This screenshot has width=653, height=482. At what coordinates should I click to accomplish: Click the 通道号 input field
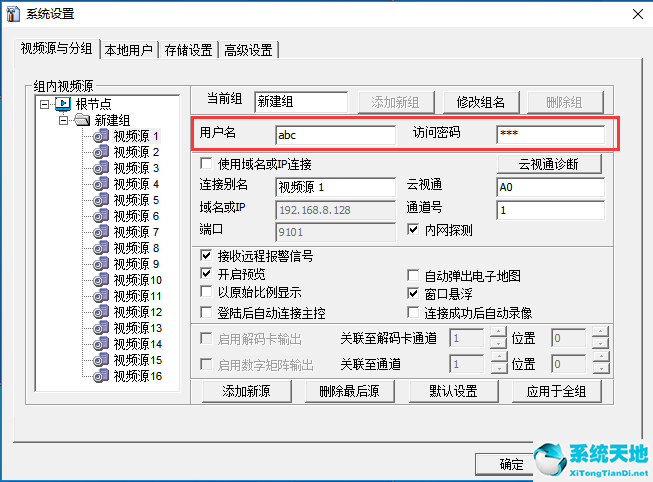click(x=550, y=210)
